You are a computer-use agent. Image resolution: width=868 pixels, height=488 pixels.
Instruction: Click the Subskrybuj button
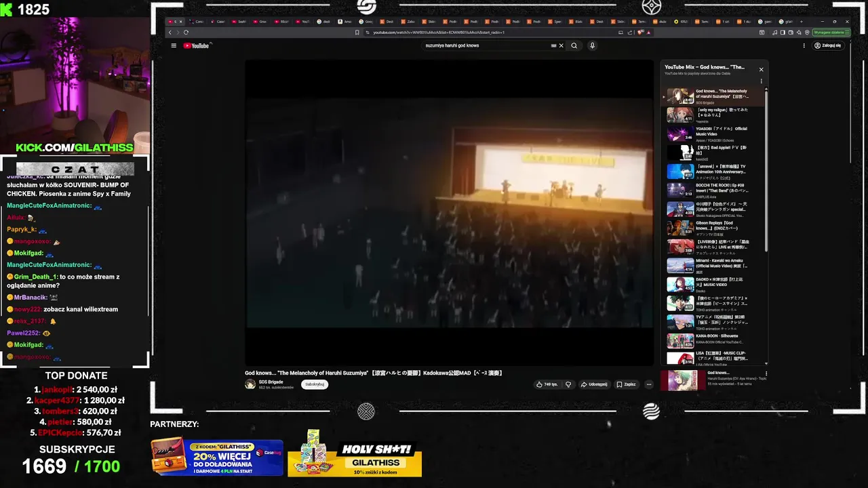tap(315, 384)
